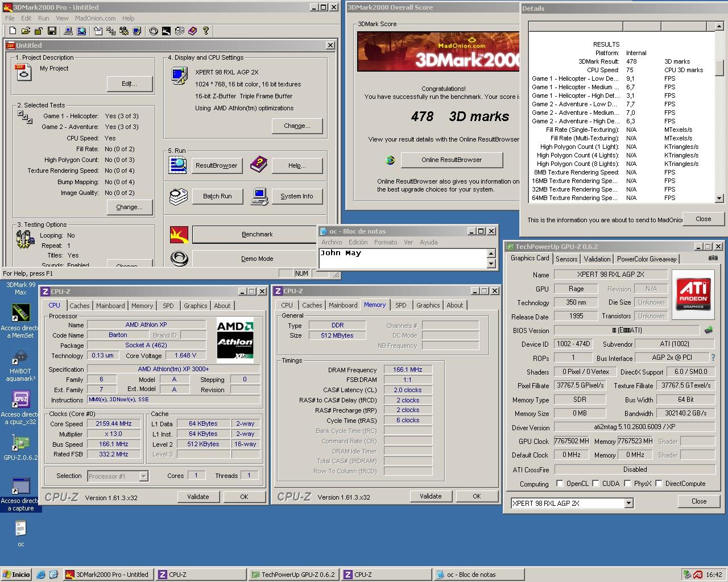Click yellow question mark About icon in toolbar
Image resolution: width=728 pixels, height=582 pixels.
point(205,31)
